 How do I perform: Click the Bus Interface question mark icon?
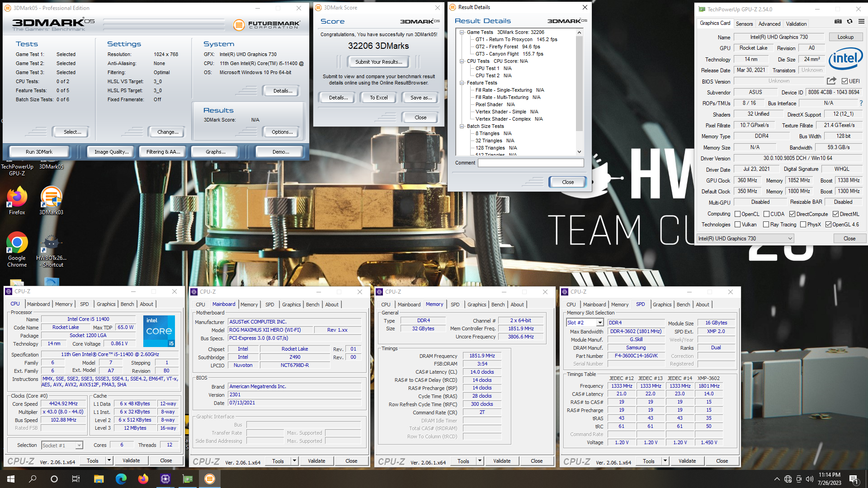(861, 103)
